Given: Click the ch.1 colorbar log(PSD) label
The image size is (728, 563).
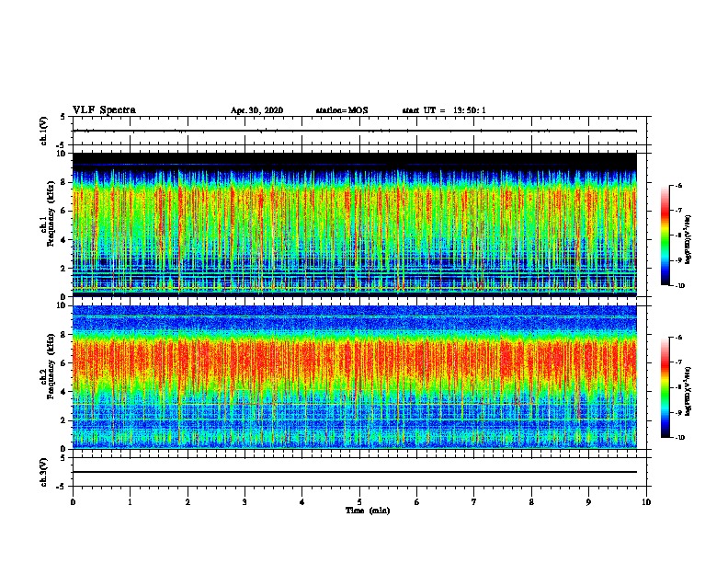Looking at the screenshot, I should pos(688,240).
